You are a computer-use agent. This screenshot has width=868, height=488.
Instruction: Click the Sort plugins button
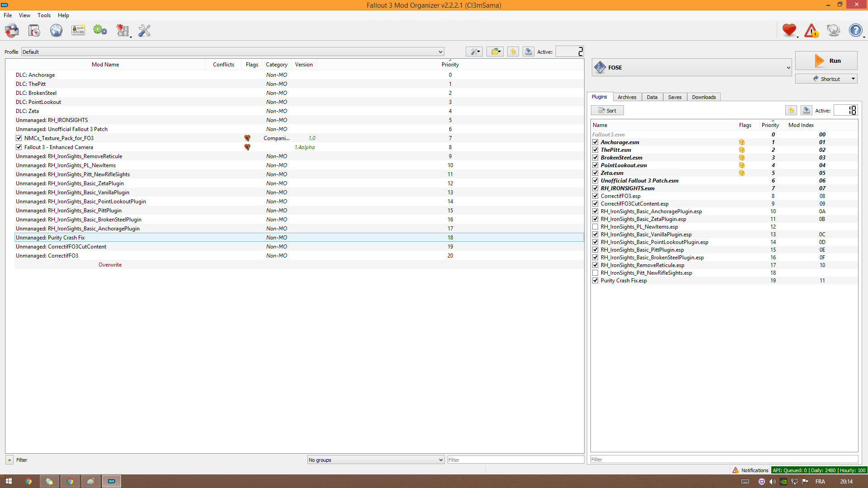(x=607, y=110)
